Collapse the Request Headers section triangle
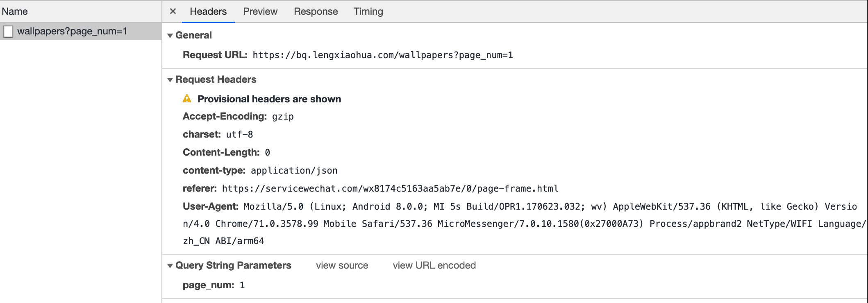868x303 pixels. (170, 80)
